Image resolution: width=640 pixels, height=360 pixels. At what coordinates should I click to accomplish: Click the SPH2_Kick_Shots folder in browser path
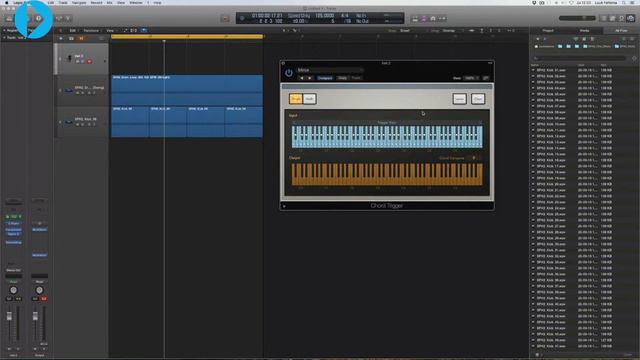pos(597,47)
